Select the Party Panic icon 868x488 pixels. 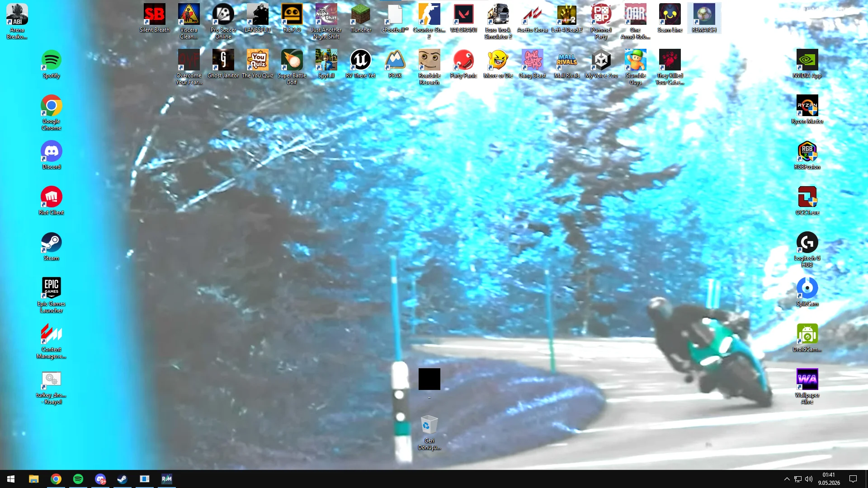pyautogui.click(x=464, y=64)
